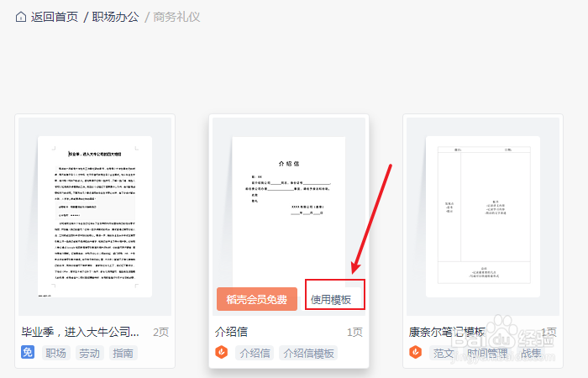Open the 康奈尔笔记模板 thumbnail

coord(483,217)
